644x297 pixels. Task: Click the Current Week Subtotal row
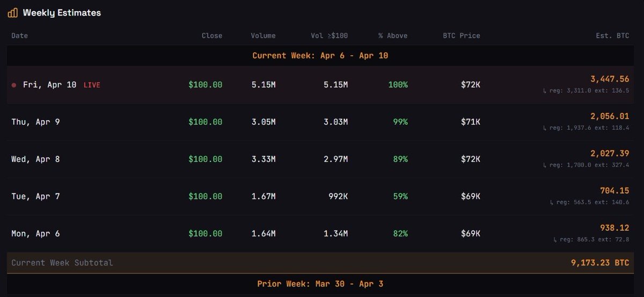pos(62,263)
